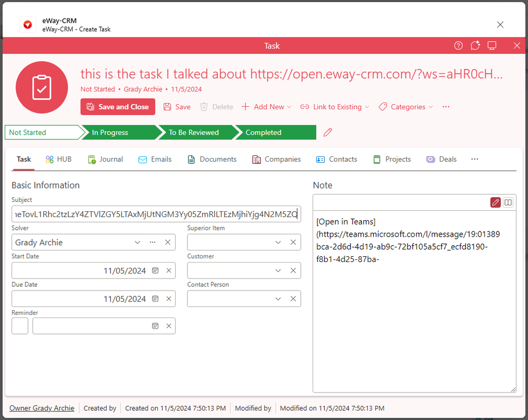Switch Note to reading view book icon

tap(508, 202)
